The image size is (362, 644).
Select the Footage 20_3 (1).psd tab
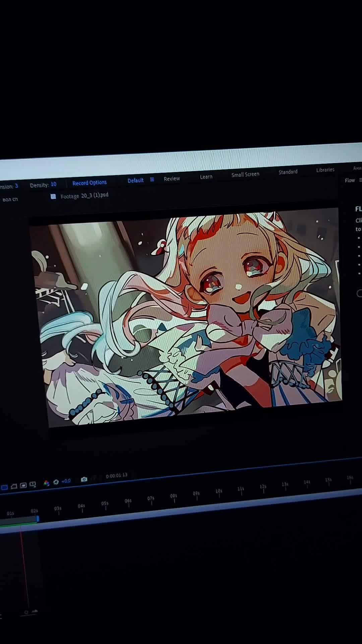[x=84, y=195]
